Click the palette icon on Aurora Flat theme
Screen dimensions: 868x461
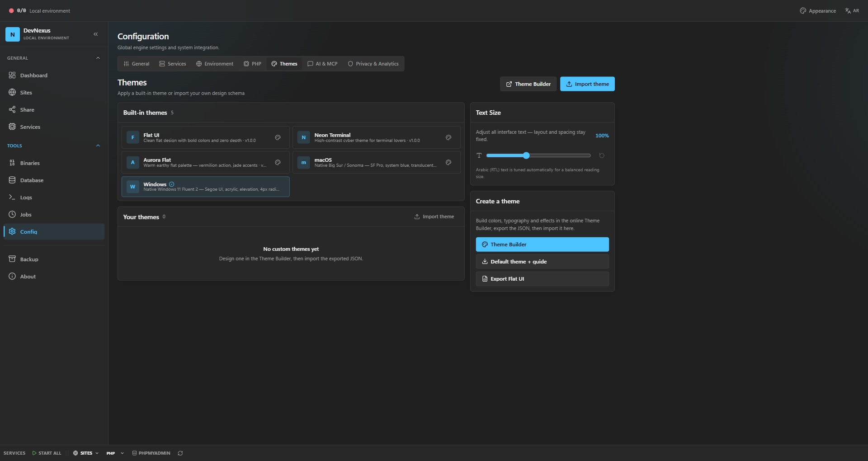point(278,162)
